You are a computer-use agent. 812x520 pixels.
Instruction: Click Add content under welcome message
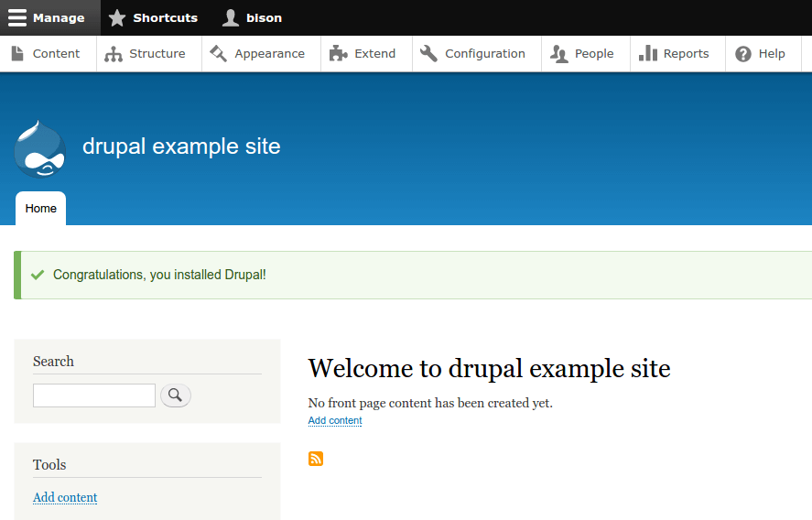pyautogui.click(x=335, y=421)
